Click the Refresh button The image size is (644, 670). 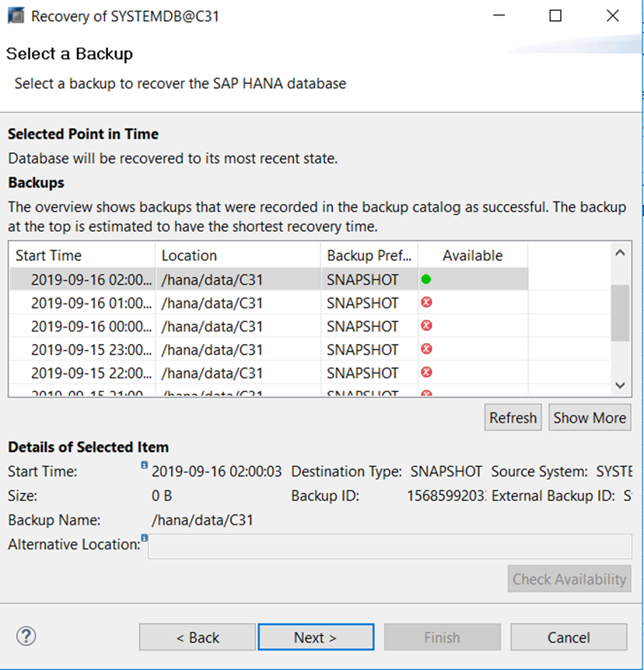(x=513, y=417)
